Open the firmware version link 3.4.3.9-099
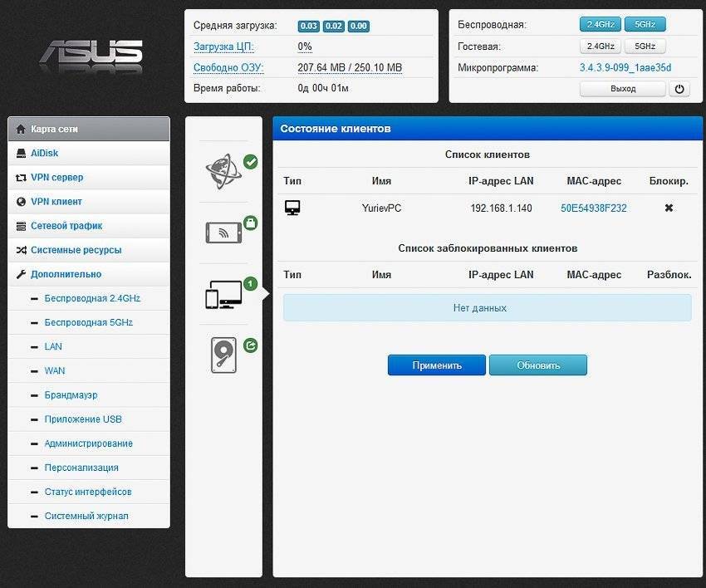Image resolution: width=706 pixels, height=588 pixels. [x=625, y=67]
